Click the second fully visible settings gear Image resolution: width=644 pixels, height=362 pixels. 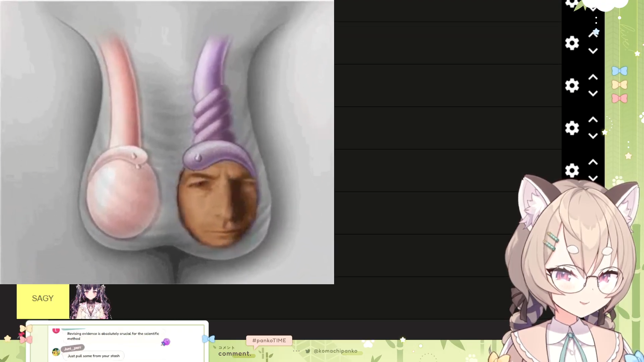tap(572, 85)
